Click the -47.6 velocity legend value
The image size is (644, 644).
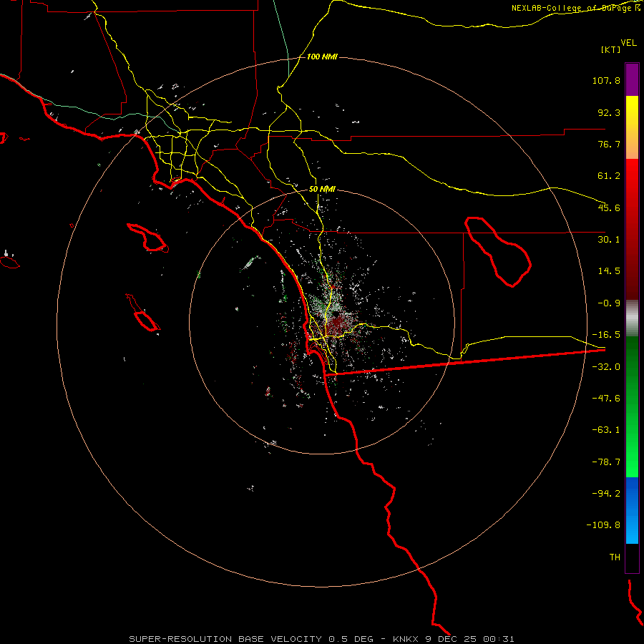(606, 399)
